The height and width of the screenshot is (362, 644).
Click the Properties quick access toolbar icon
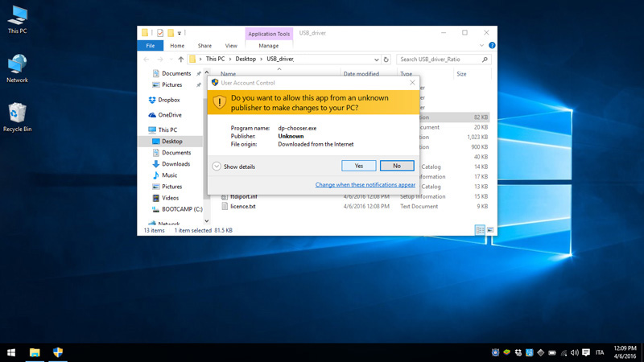coord(160,33)
